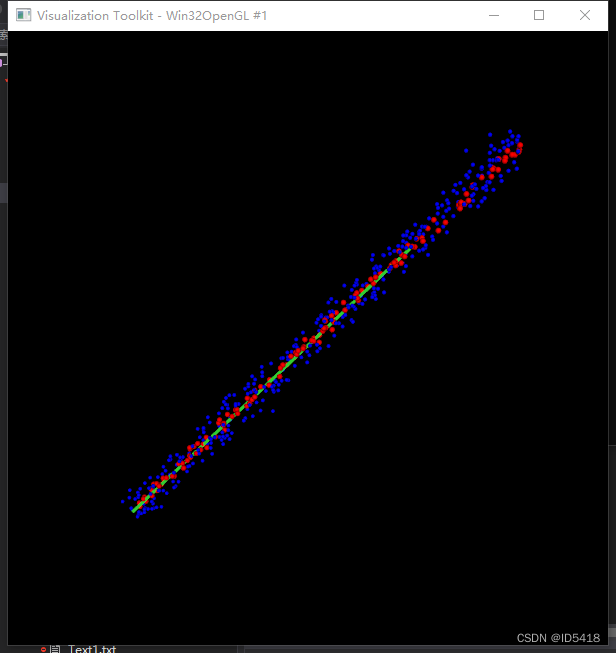Screen dimensions: 616x653
Task: Minimize the Visualization Toolkit window
Action: (494, 15)
